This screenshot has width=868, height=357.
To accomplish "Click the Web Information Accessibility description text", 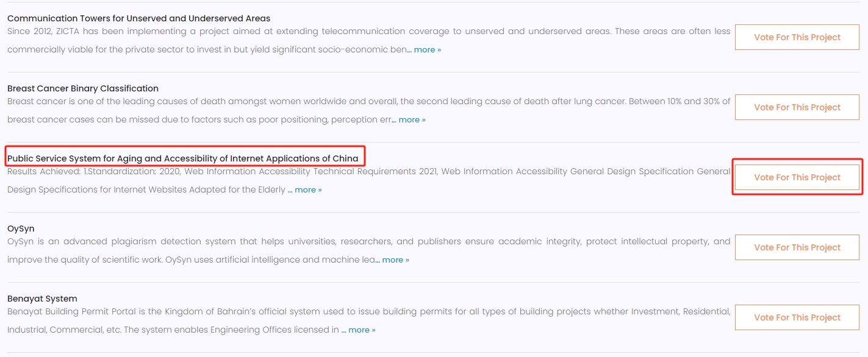I will coord(368,180).
